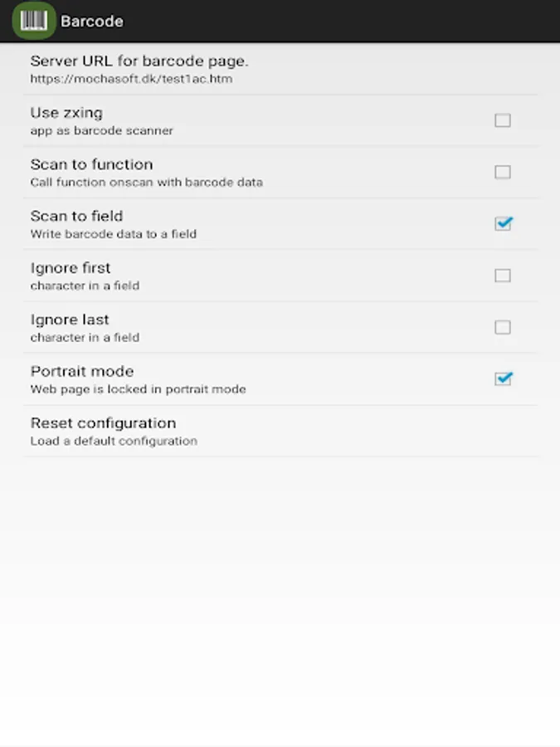Click 'Load a default configuration' description

tap(114, 441)
